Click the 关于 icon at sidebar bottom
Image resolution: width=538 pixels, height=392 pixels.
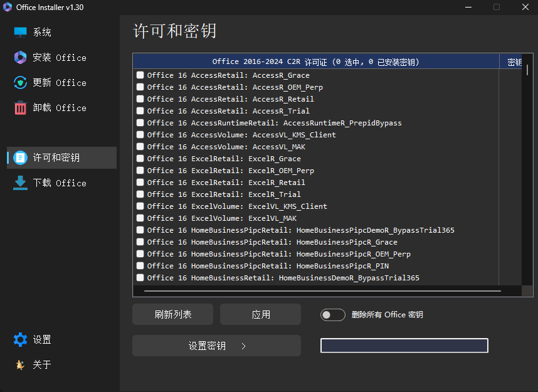tap(21, 364)
